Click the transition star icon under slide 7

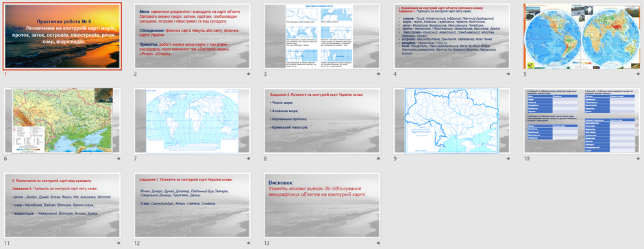click(248, 158)
